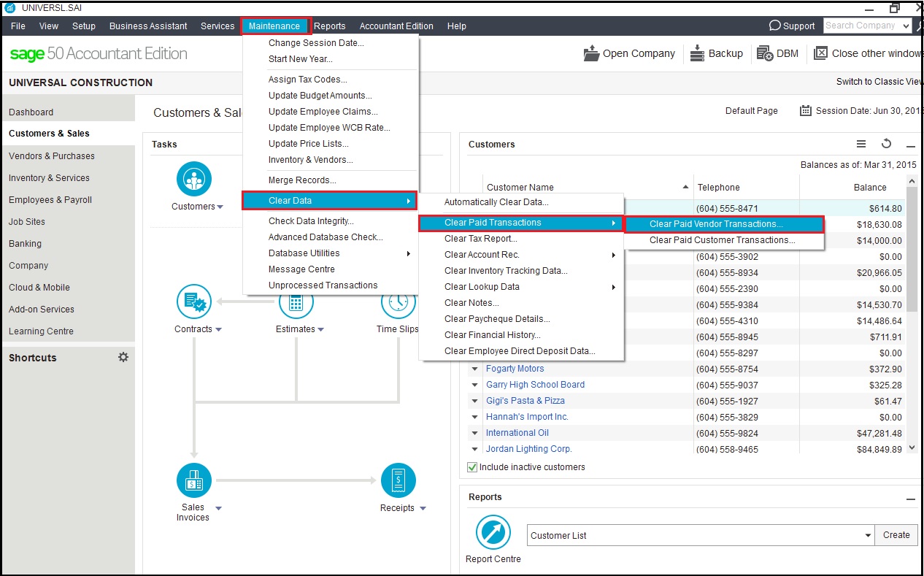Collapse the Reports panel
This screenshot has height=576, width=924.
pyautogui.click(x=910, y=499)
